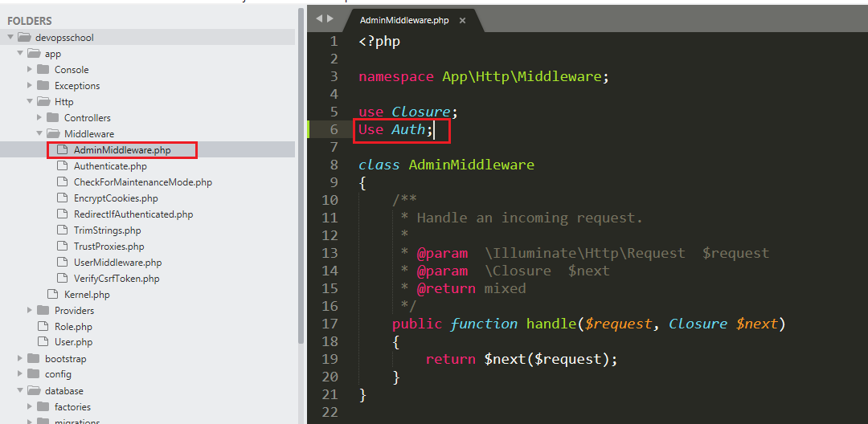This screenshot has height=424, width=868.
Task: Expand the Providers folder arrow
Action: tap(30, 311)
